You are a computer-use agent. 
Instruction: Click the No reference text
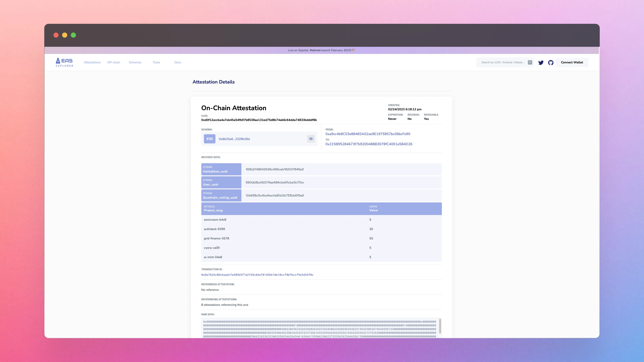210,290
